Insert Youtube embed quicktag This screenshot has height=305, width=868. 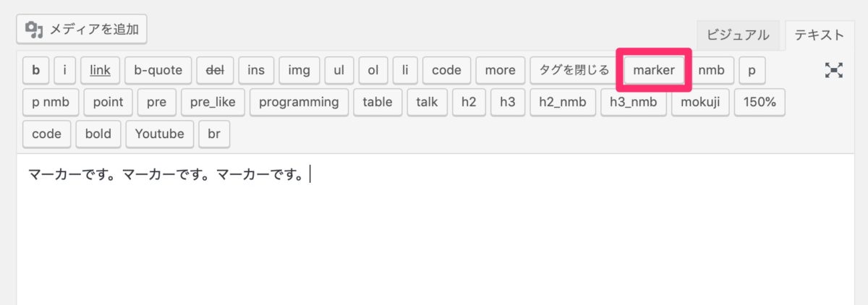pyautogui.click(x=160, y=134)
